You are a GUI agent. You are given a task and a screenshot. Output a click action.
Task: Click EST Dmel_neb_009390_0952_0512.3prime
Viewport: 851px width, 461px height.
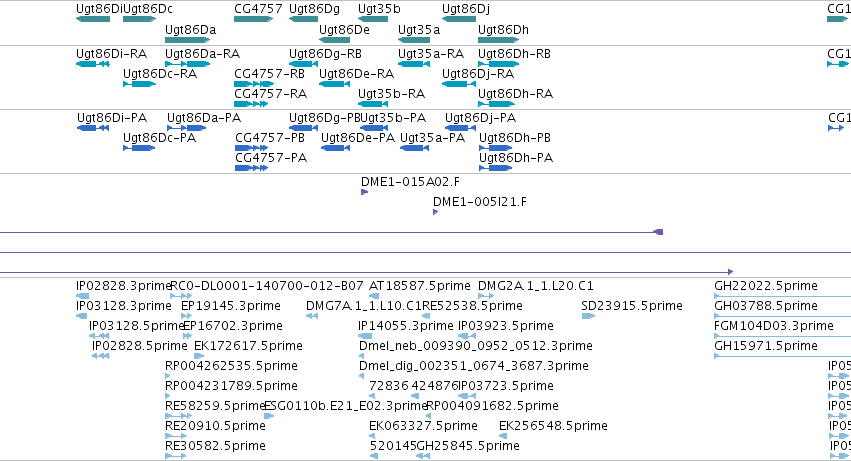(476, 346)
